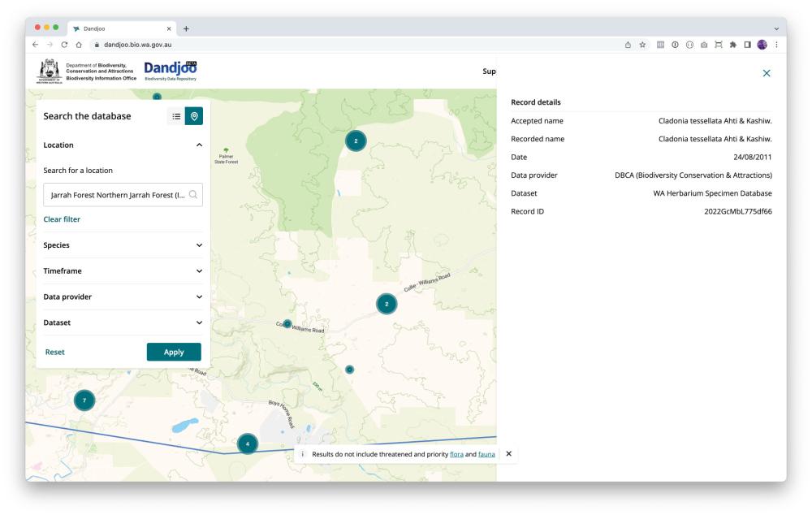This screenshot has height=515, width=812.
Task: Go forward in browser history
Action: coord(50,45)
